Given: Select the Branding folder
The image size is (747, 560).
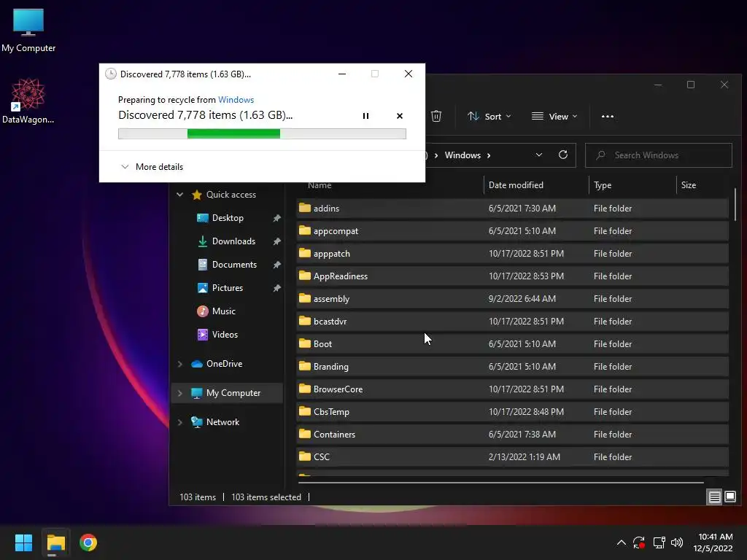Looking at the screenshot, I should (512, 367).
